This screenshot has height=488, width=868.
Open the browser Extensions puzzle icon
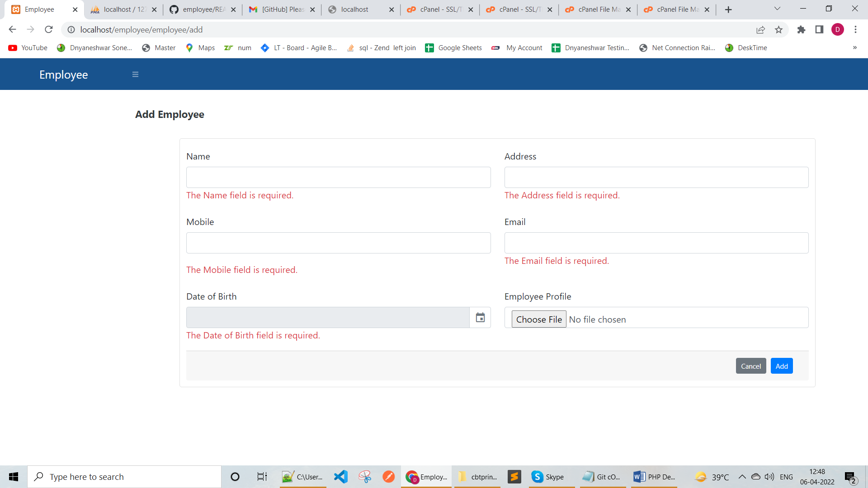pyautogui.click(x=801, y=30)
